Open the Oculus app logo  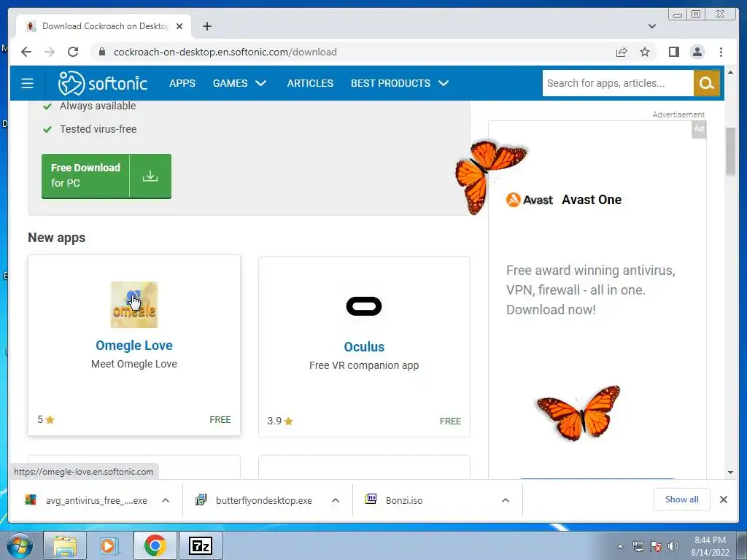[x=364, y=306]
